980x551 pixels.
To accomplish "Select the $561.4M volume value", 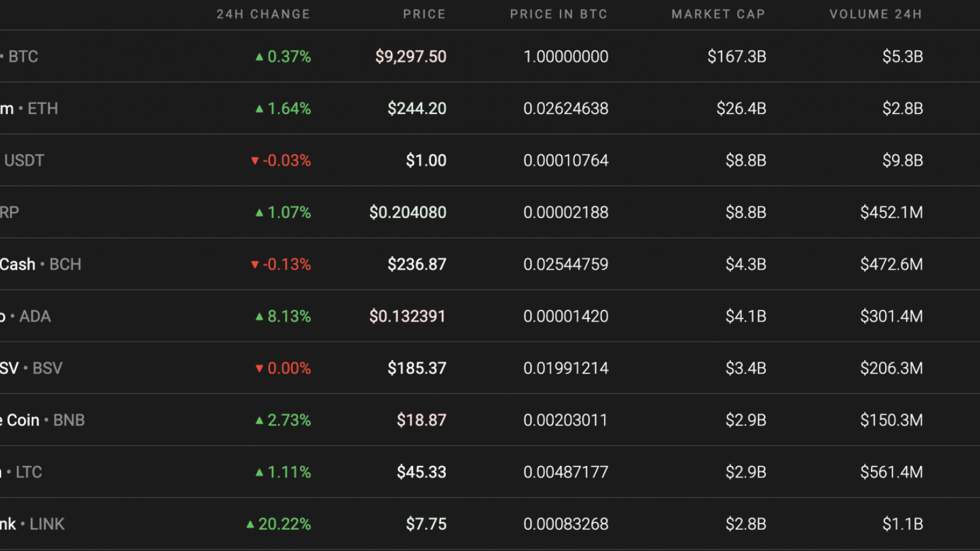I will [x=892, y=473].
